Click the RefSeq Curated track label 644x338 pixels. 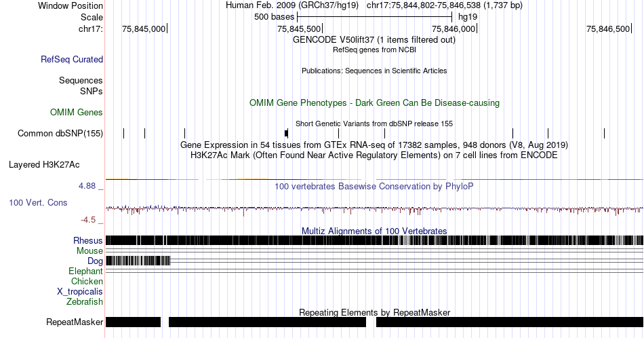point(72,59)
